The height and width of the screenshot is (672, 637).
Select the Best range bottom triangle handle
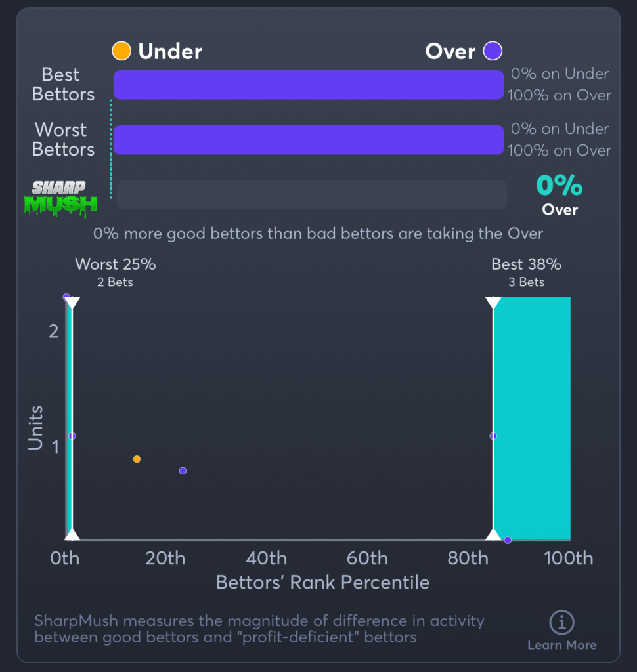(x=493, y=534)
